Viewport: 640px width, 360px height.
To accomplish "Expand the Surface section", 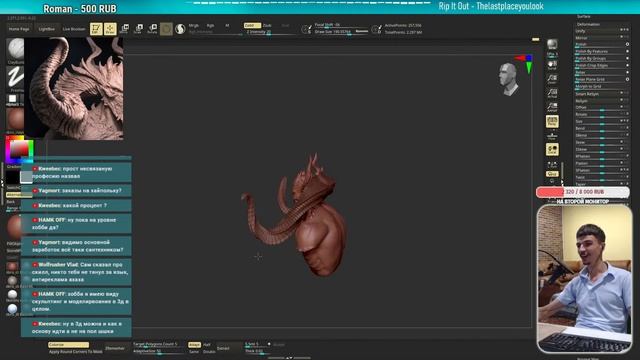I will pos(584,17).
